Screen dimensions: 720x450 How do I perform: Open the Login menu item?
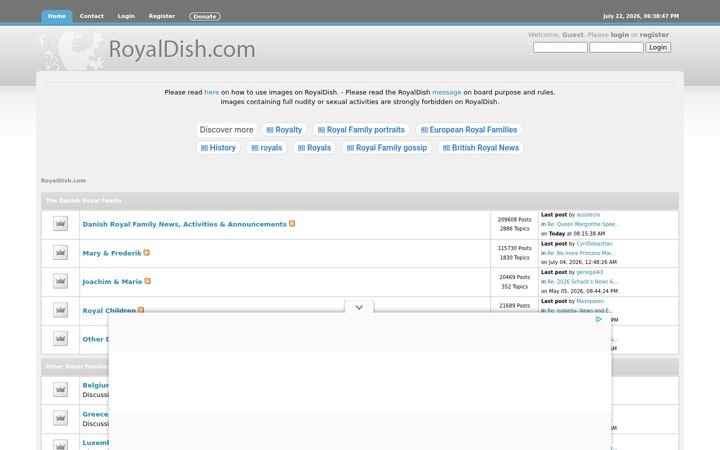126,16
